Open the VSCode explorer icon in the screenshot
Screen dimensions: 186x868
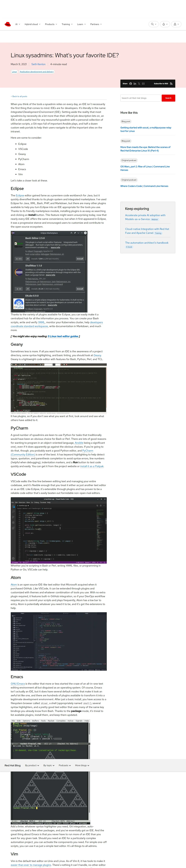13,506
